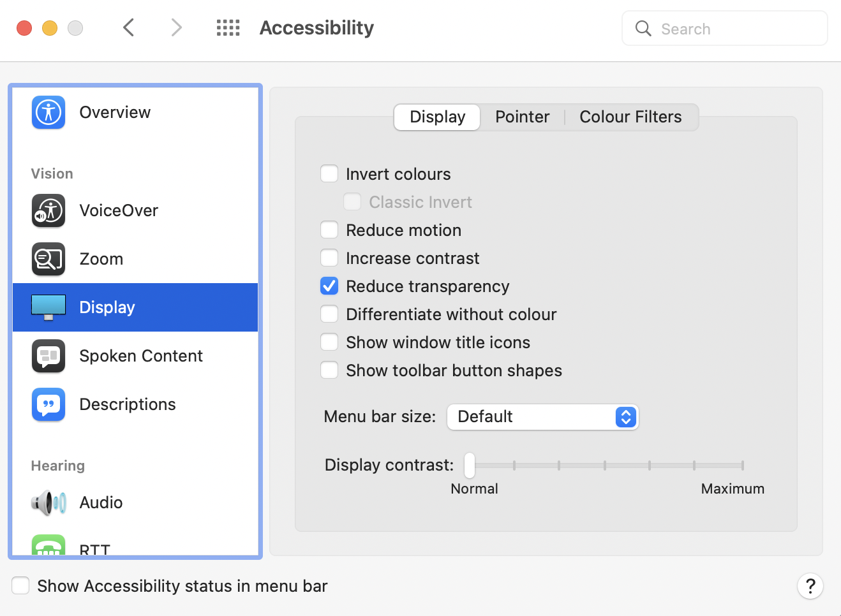The height and width of the screenshot is (616, 841).
Task: Show all preferences with grid icon
Action: [x=228, y=28]
